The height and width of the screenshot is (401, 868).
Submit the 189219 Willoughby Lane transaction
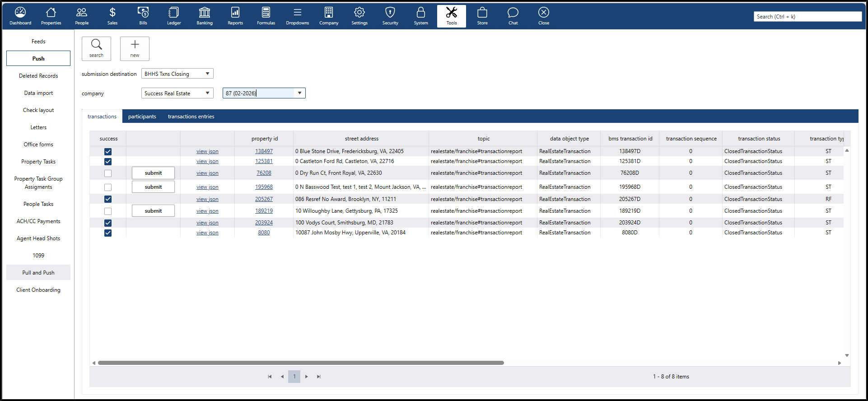(153, 211)
